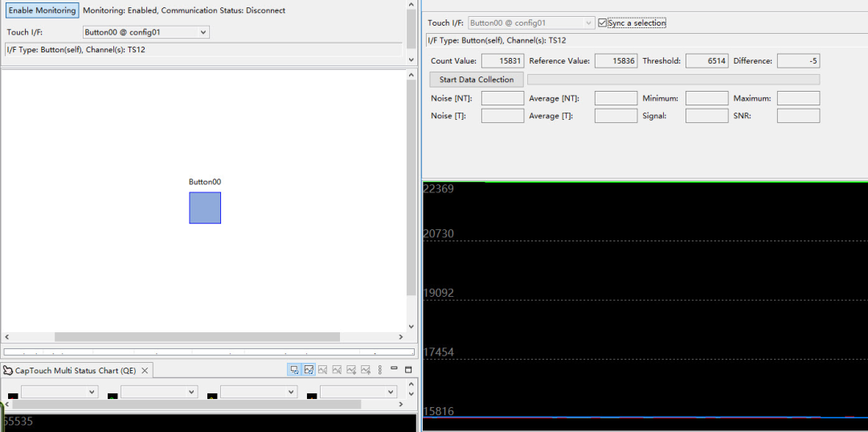
Task: Click the empty Maximum field
Action: pos(798,99)
